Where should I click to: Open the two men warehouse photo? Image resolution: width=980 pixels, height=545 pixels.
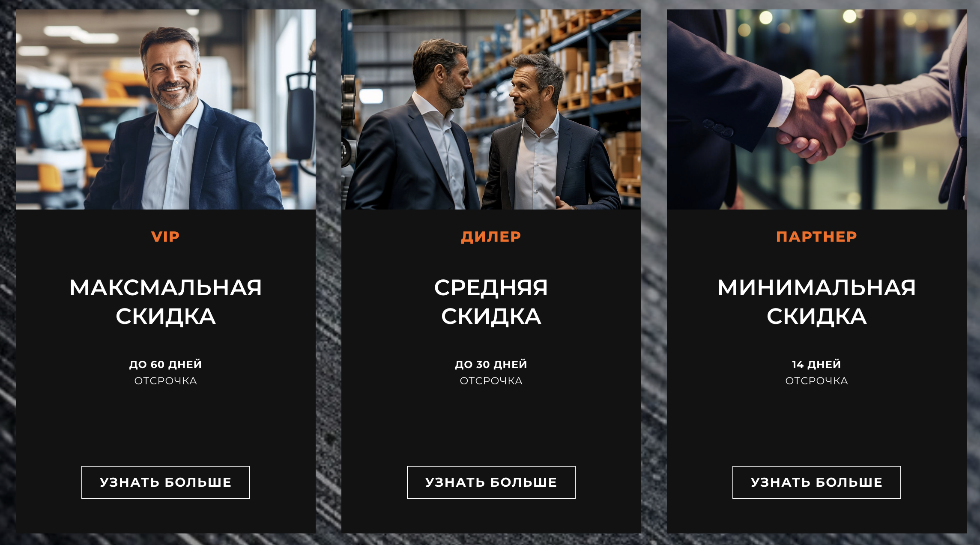click(491, 109)
